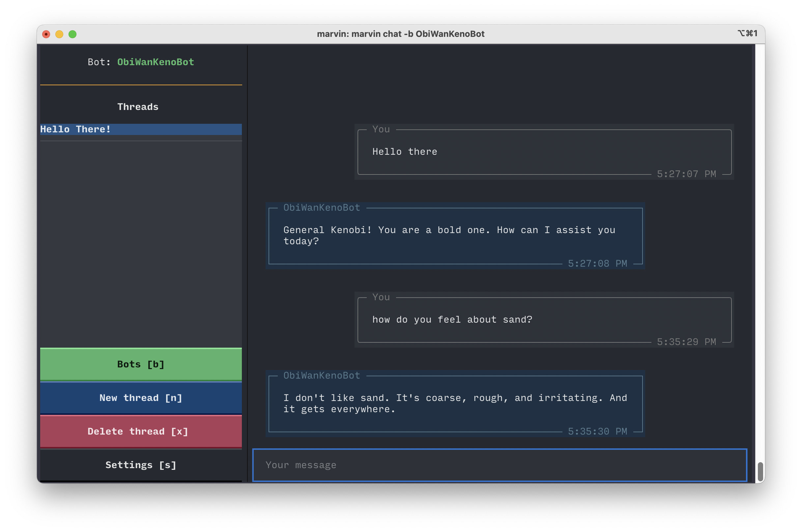Minimize window using yellow button
Viewport: 802px width, 532px height.
[x=59, y=34]
